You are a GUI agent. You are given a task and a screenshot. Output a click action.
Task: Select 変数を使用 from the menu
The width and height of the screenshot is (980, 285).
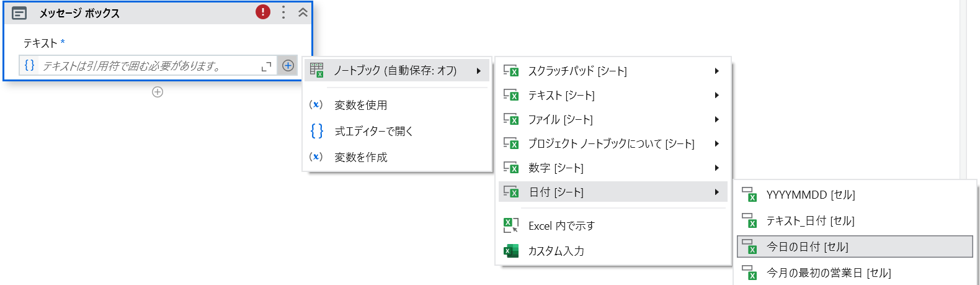(x=360, y=105)
